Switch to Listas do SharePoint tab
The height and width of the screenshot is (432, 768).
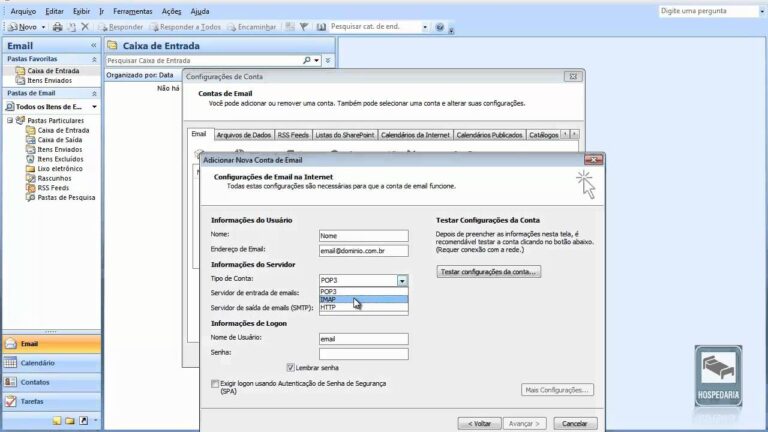point(344,135)
